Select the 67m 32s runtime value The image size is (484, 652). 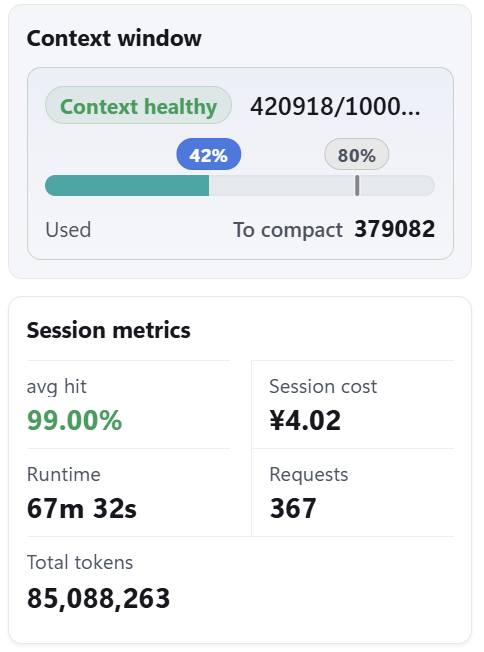click(81, 508)
